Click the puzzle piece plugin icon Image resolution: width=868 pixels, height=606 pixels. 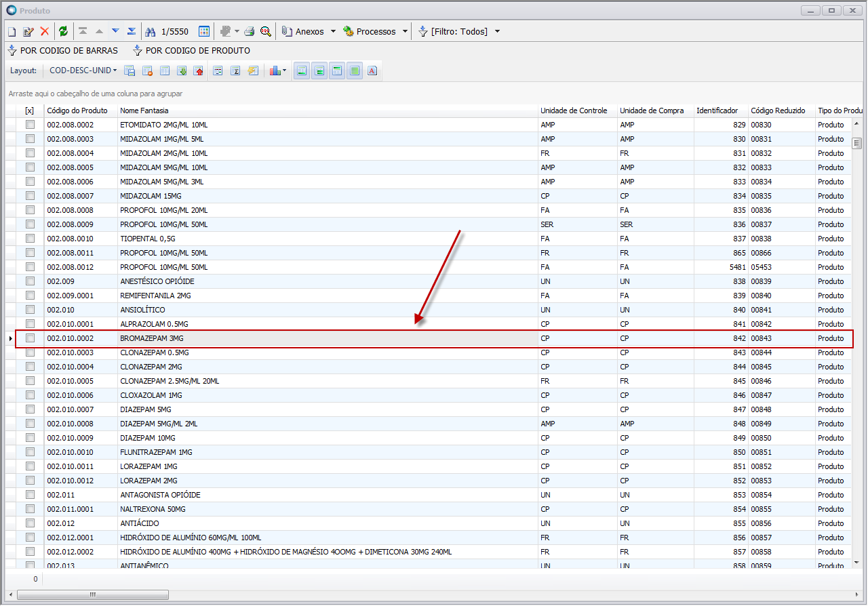225,31
